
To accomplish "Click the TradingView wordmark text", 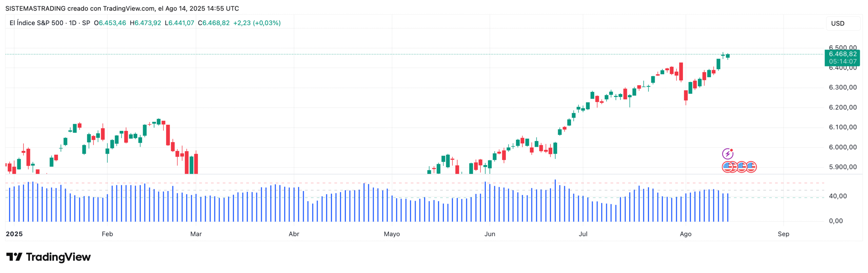I will tap(58, 257).
